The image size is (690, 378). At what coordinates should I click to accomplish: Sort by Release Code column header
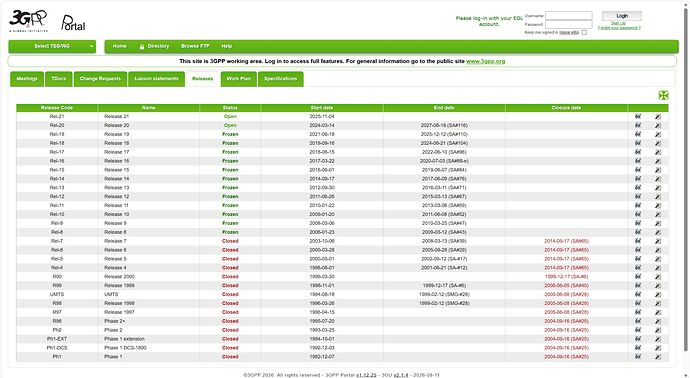click(x=57, y=108)
